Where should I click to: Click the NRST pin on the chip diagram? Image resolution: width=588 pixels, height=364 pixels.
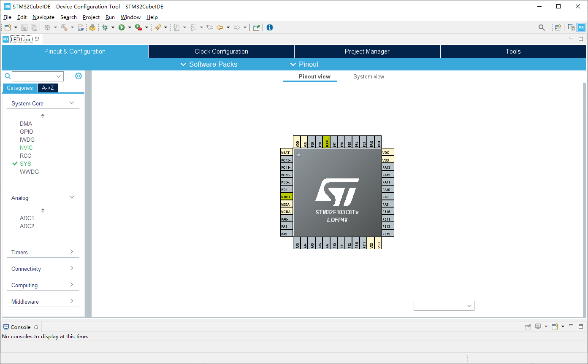tap(286, 197)
